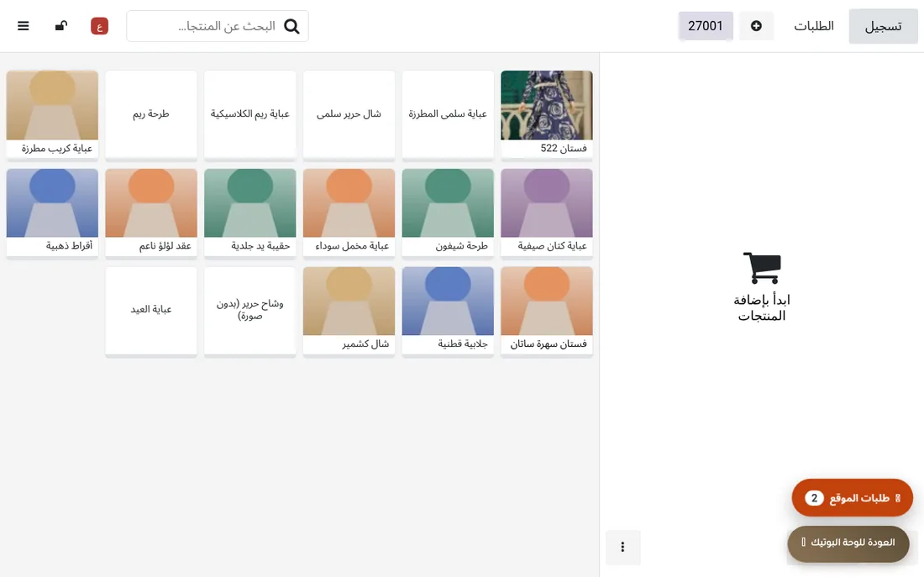Open the hamburger menu icon

23,26
